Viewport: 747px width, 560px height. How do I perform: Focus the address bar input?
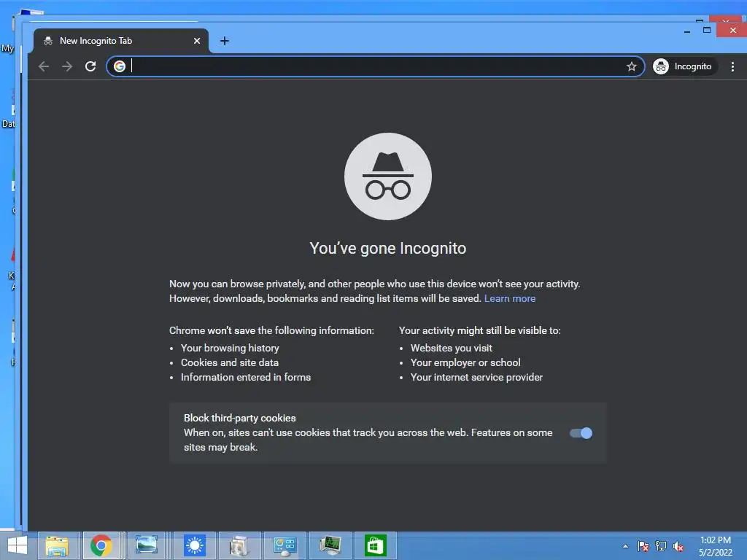376,66
